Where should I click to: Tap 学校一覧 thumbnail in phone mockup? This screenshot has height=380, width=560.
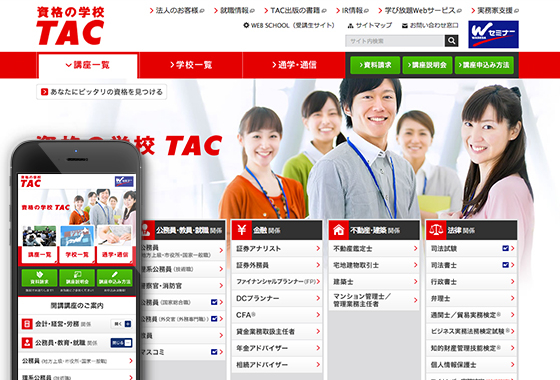click(77, 244)
